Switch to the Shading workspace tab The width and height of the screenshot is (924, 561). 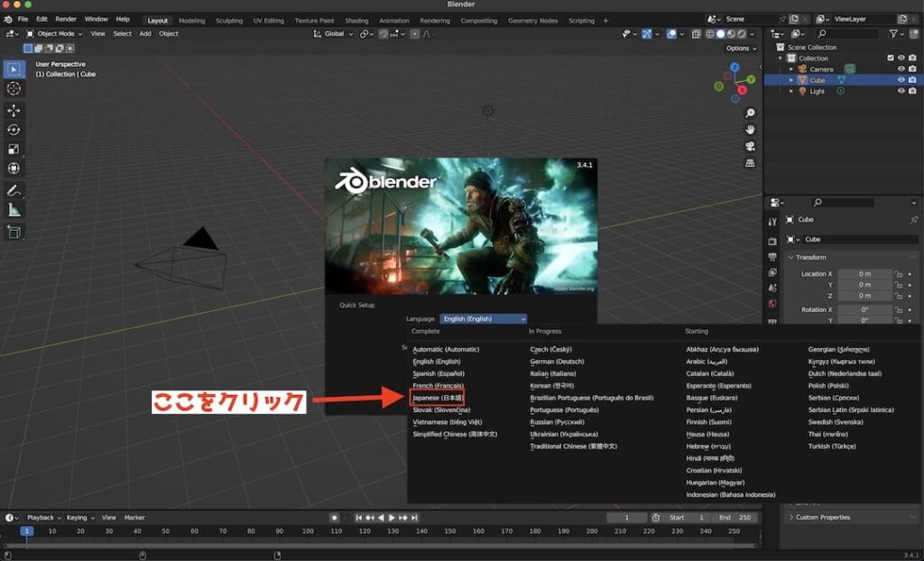click(356, 21)
